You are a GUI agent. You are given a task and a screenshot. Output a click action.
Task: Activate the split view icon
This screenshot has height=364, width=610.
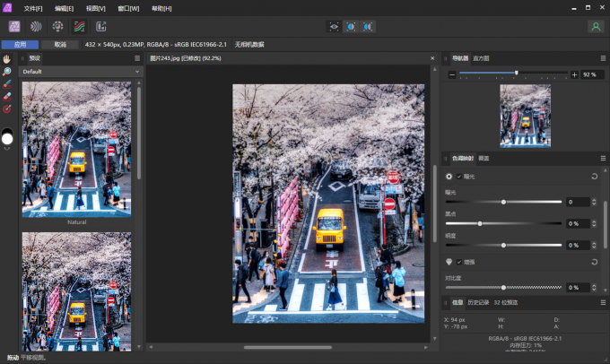point(351,26)
